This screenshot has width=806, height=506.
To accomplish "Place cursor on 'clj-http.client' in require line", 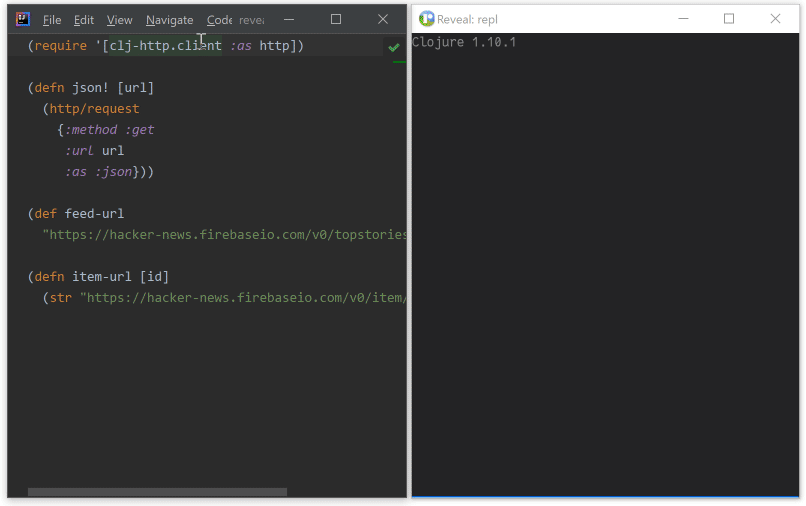I will pyautogui.click(x=166, y=46).
